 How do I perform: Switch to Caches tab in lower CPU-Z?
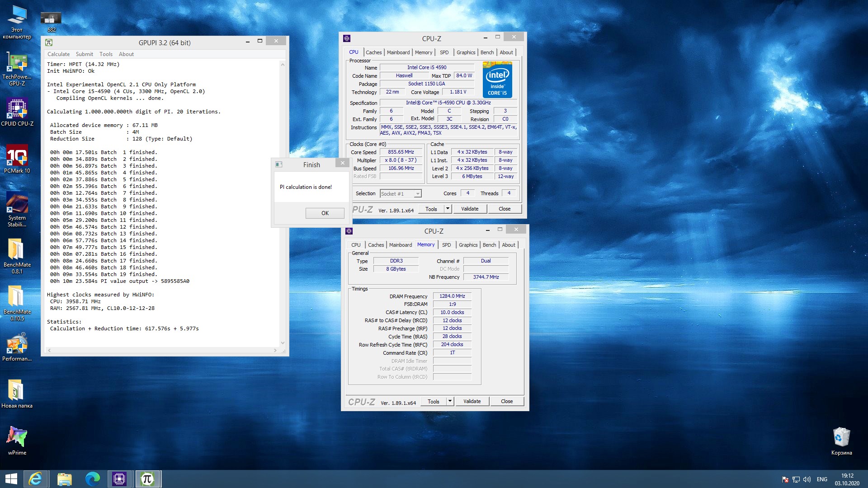pyautogui.click(x=376, y=245)
